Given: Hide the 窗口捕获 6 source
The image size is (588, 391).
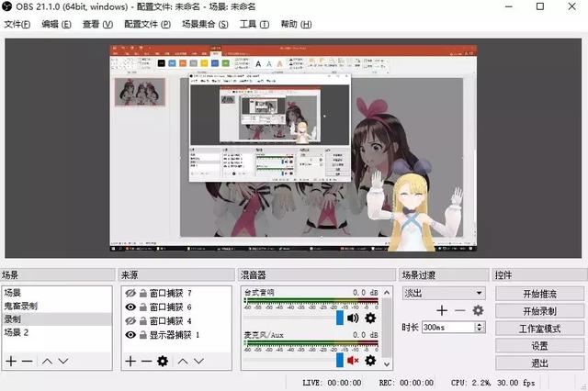Looking at the screenshot, I should point(130,307).
